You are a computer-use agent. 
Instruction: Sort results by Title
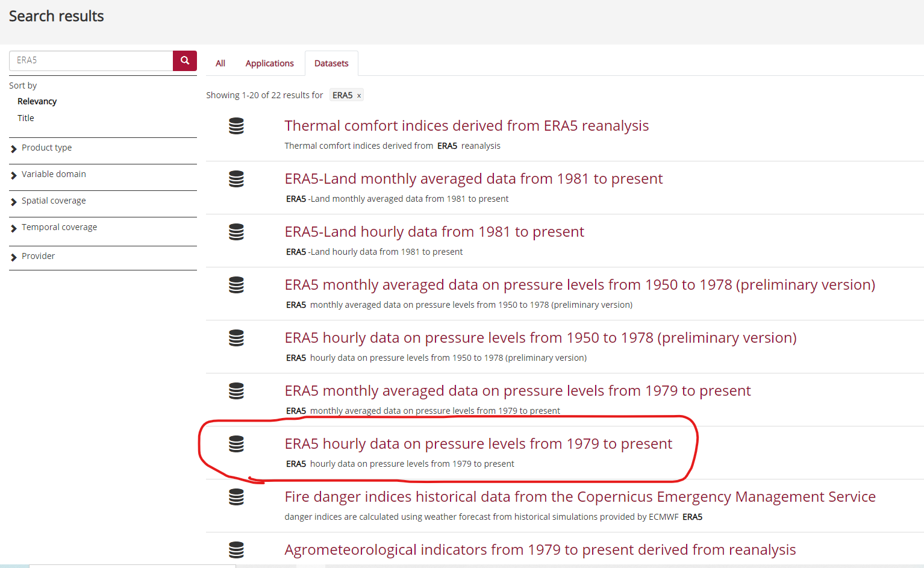coord(25,117)
